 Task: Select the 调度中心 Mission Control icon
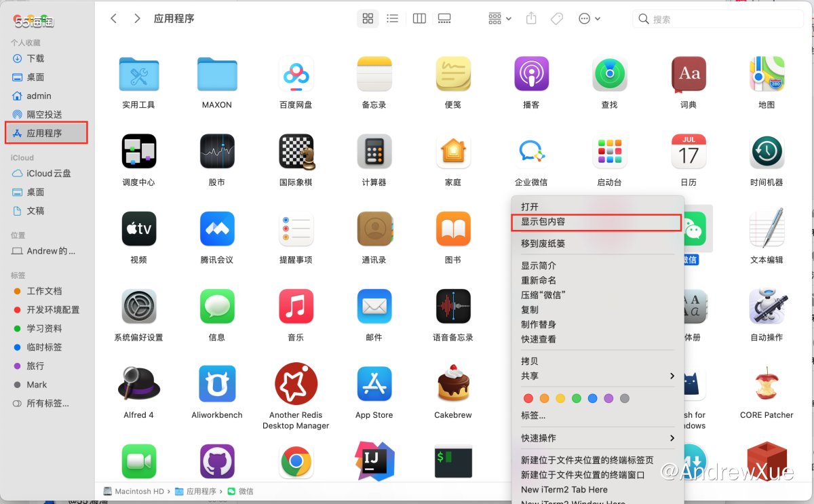point(139,151)
